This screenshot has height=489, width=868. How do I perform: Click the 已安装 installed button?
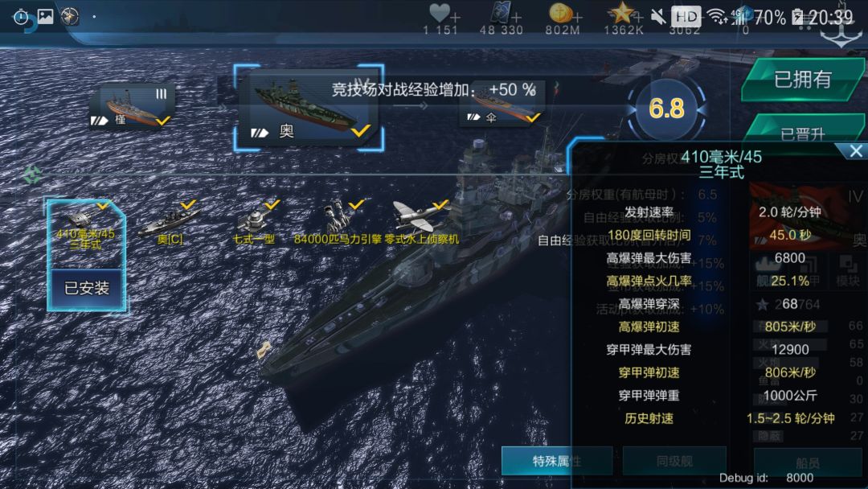point(86,288)
